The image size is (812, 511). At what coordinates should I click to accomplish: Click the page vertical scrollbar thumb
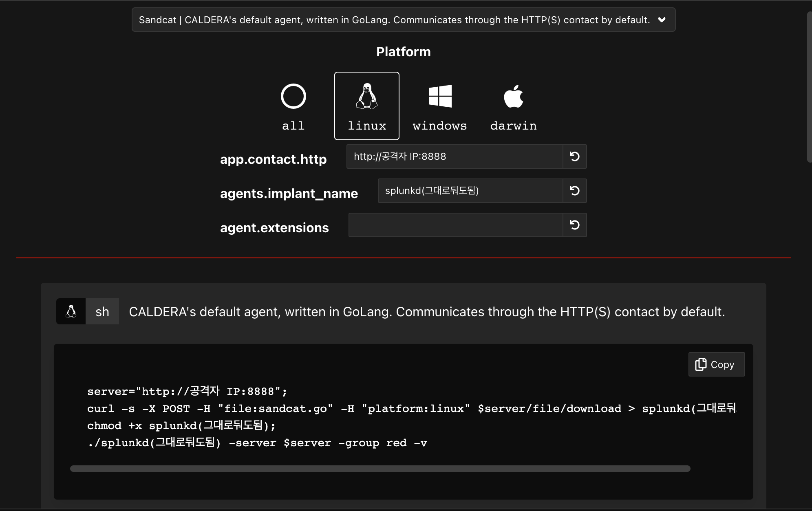pos(809,88)
